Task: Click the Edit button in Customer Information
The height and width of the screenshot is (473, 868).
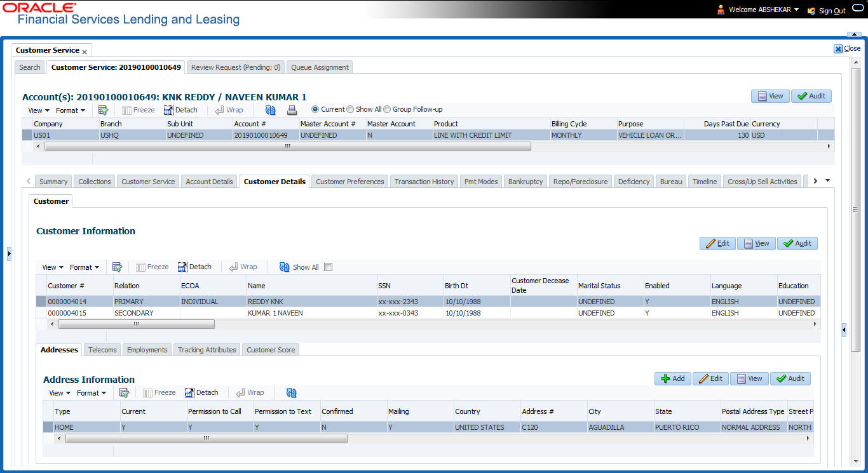Action: click(x=717, y=243)
